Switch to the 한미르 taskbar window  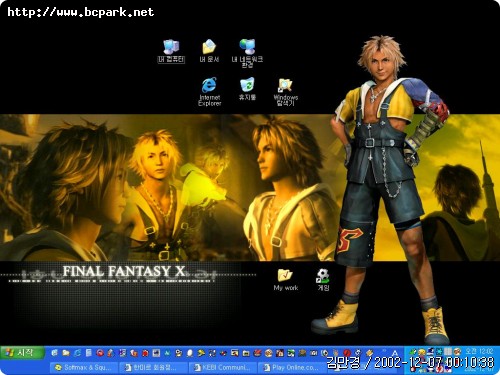pyautogui.click(x=153, y=367)
